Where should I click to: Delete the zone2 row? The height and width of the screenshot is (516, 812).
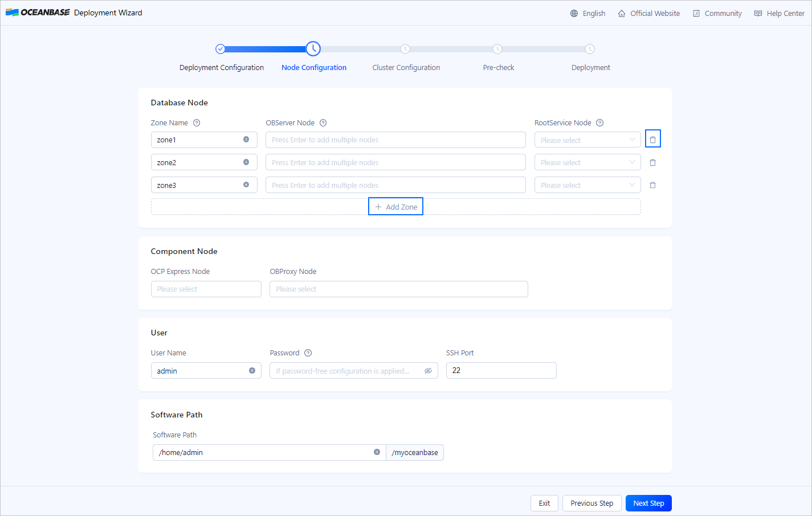(x=653, y=162)
